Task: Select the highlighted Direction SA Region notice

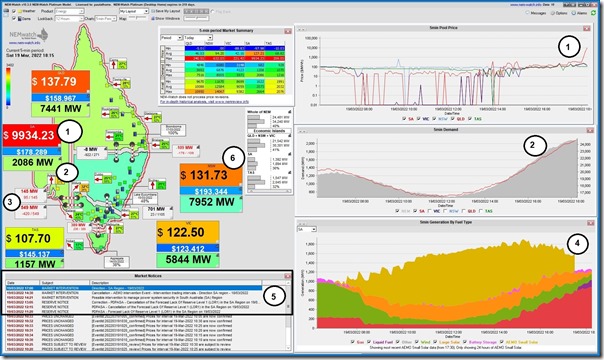Action: (x=134, y=288)
